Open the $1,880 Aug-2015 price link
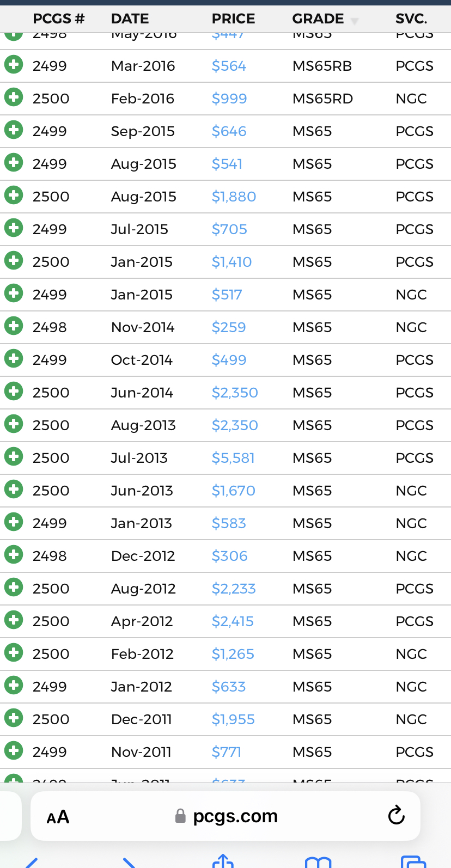 234,197
